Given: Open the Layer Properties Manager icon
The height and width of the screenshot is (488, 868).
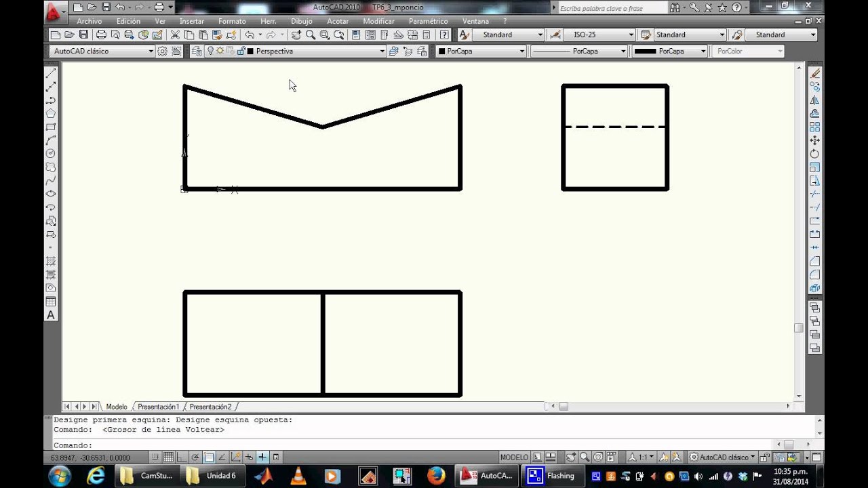Looking at the screenshot, I should pos(197,51).
